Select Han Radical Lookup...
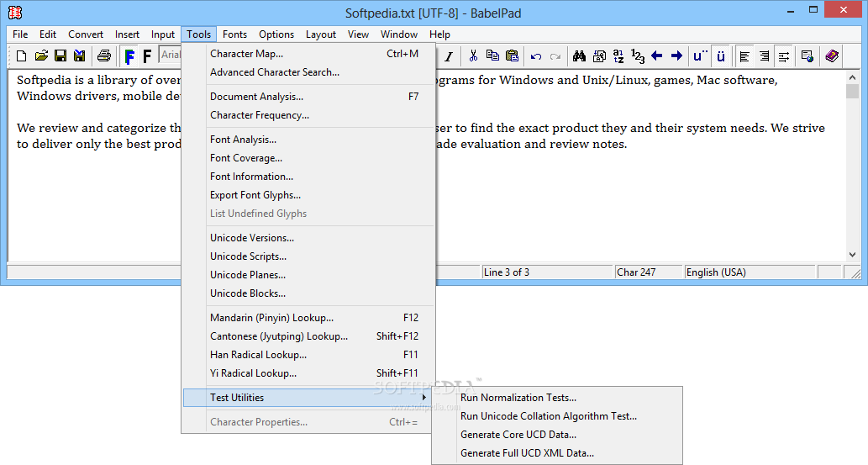 [309, 355]
